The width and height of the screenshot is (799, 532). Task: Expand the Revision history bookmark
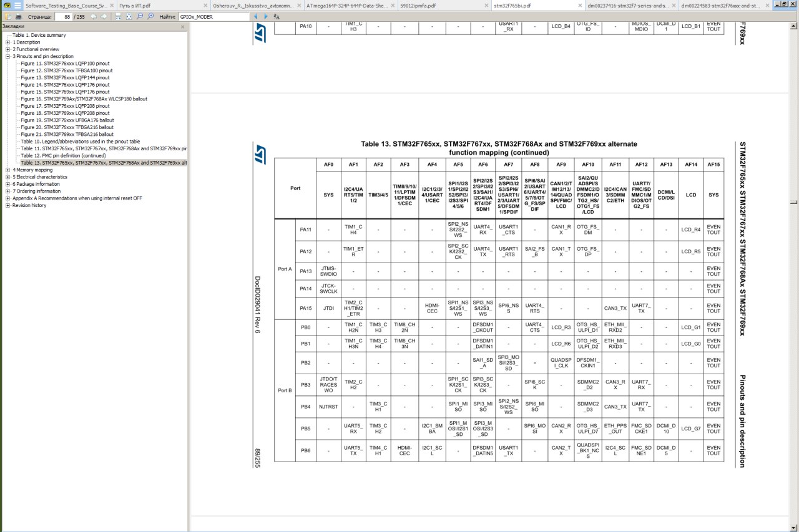point(7,205)
